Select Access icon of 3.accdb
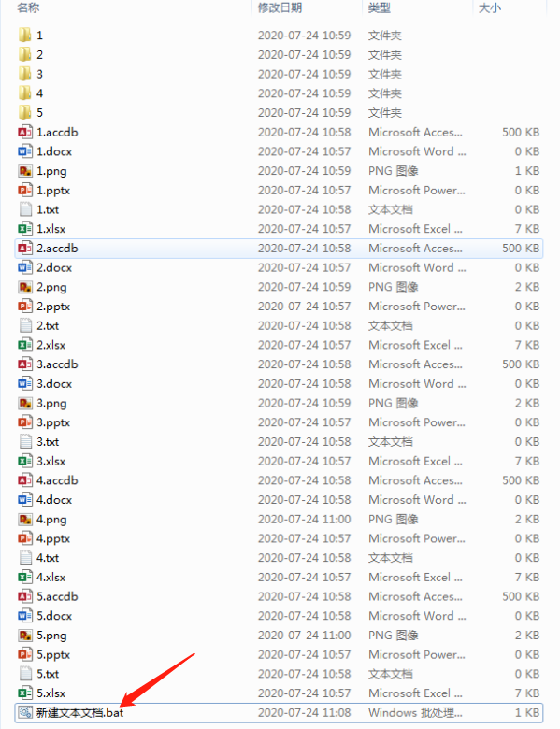Screen dimensions: 560x729 25,364
